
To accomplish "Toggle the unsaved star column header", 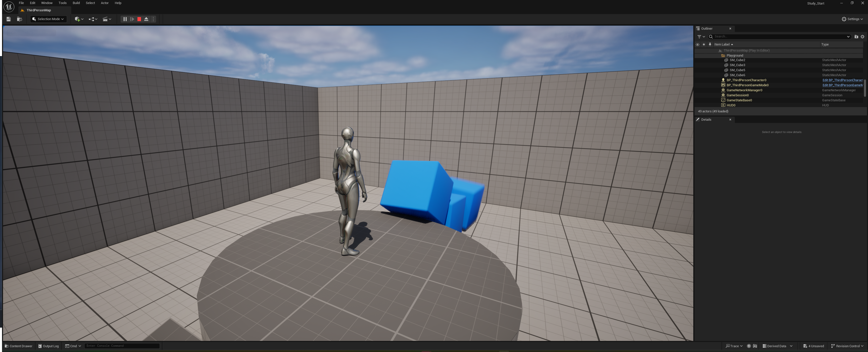I will [x=704, y=45].
